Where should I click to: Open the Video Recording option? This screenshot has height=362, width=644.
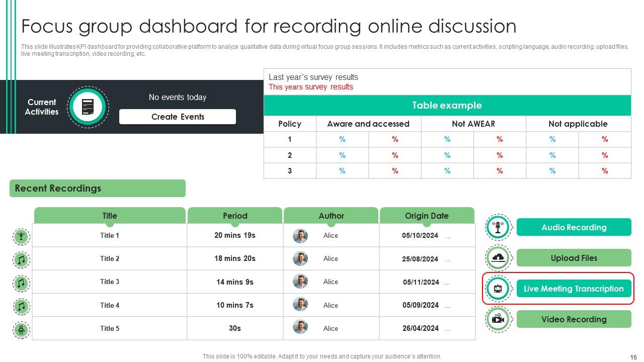[574, 319]
